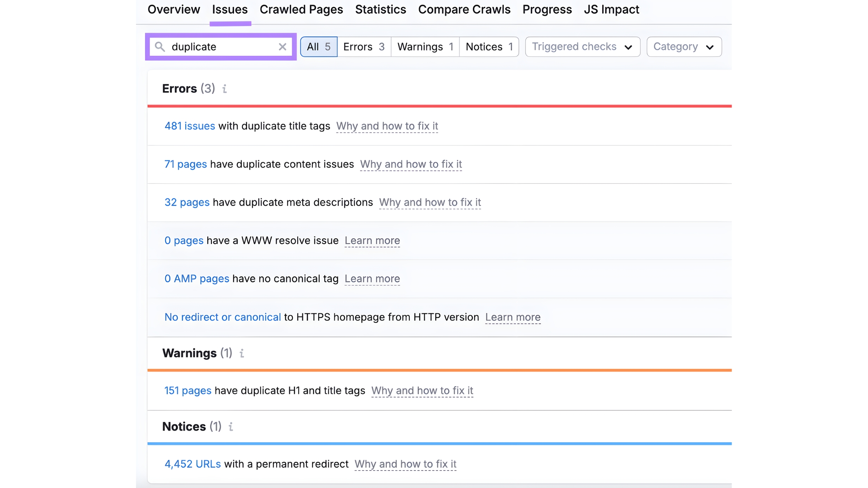Open the 71 pages link
This screenshot has width=868, height=488.
click(186, 164)
